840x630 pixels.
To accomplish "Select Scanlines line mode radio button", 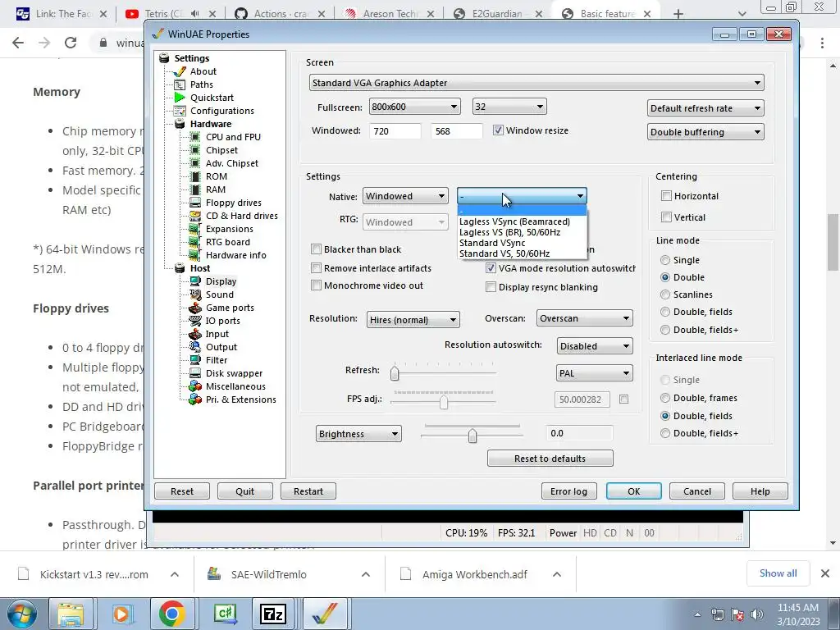I will 665,294.
